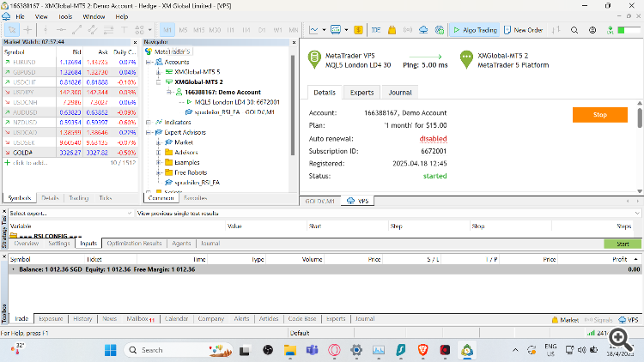Close the Market Watch panel
This screenshot has width=644, height=362.
tap(135, 42)
